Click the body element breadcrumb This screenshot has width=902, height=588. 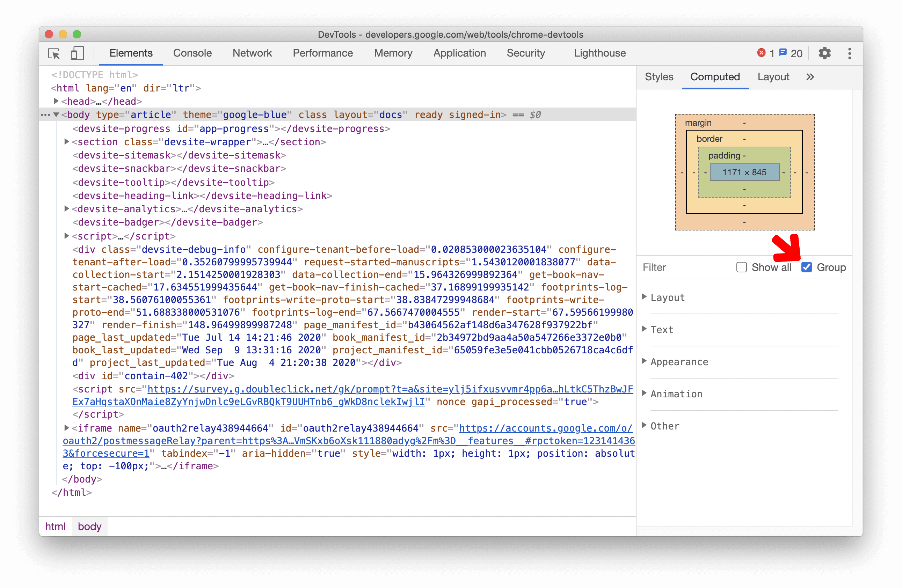coord(90,525)
